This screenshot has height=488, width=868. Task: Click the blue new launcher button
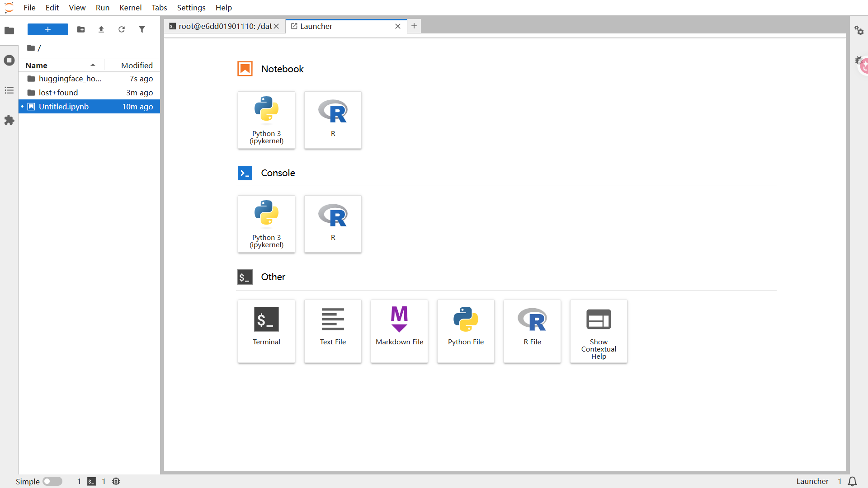click(x=48, y=29)
